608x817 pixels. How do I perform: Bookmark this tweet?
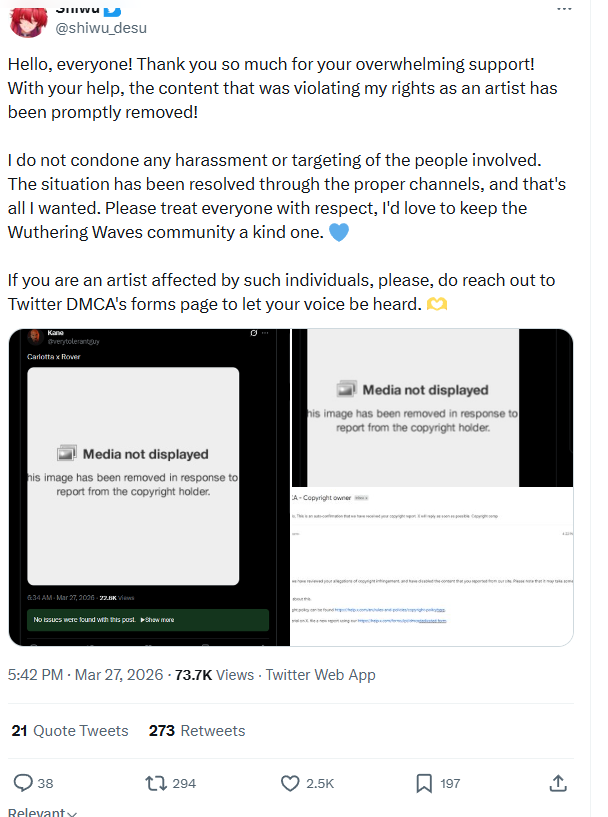pyautogui.click(x=424, y=783)
